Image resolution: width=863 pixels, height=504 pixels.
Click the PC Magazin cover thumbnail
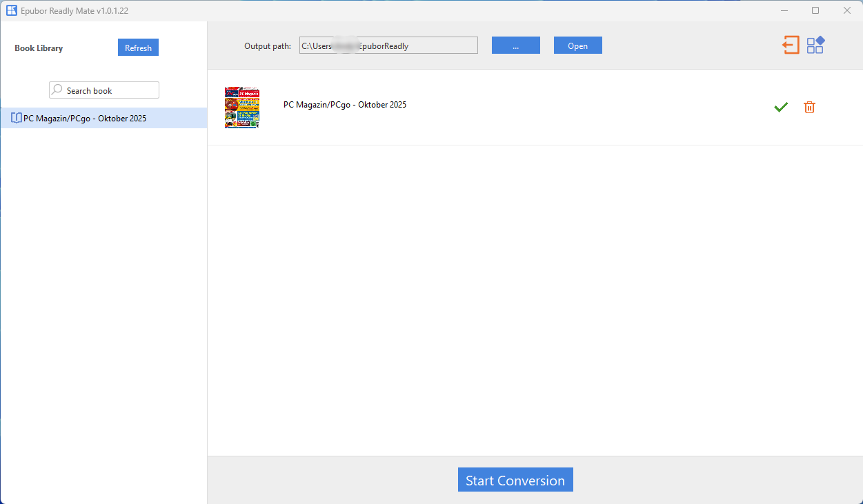(x=242, y=108)
